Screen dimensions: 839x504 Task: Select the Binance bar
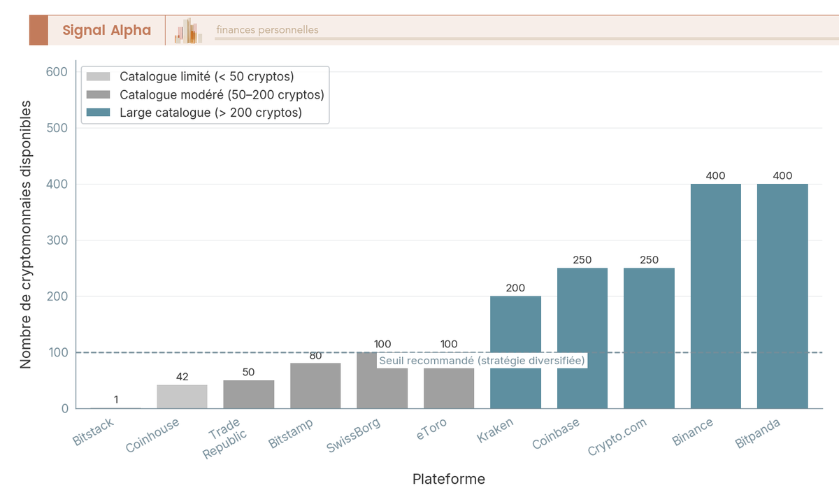click(x=716, y=294)
